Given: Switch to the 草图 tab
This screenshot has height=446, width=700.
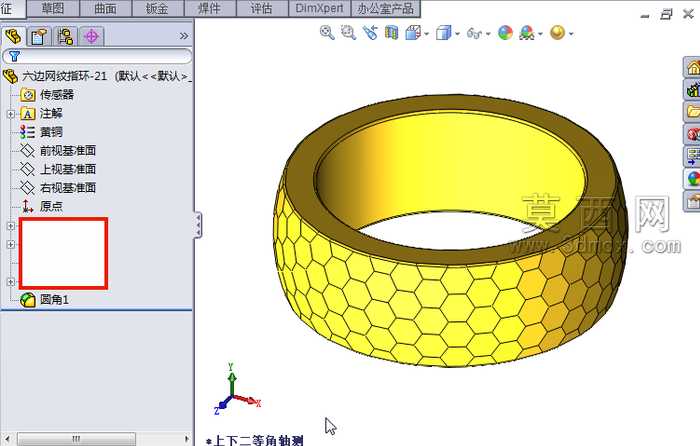Looking at the screenshot, I should pos(53,8).
